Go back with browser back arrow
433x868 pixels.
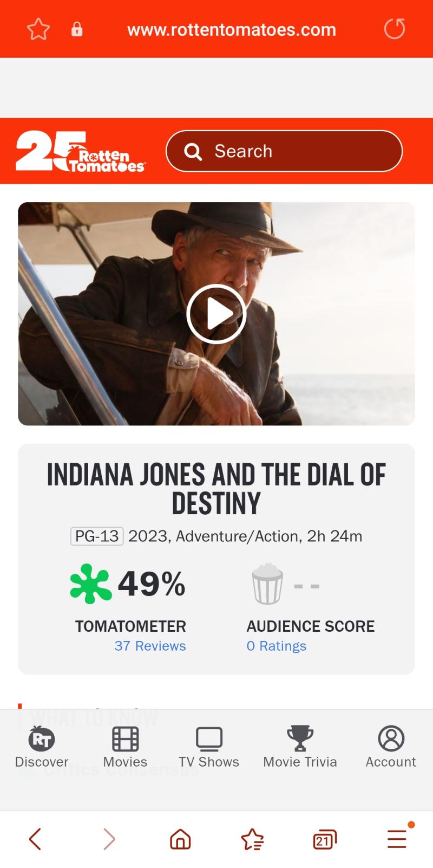tap(35, 839)
